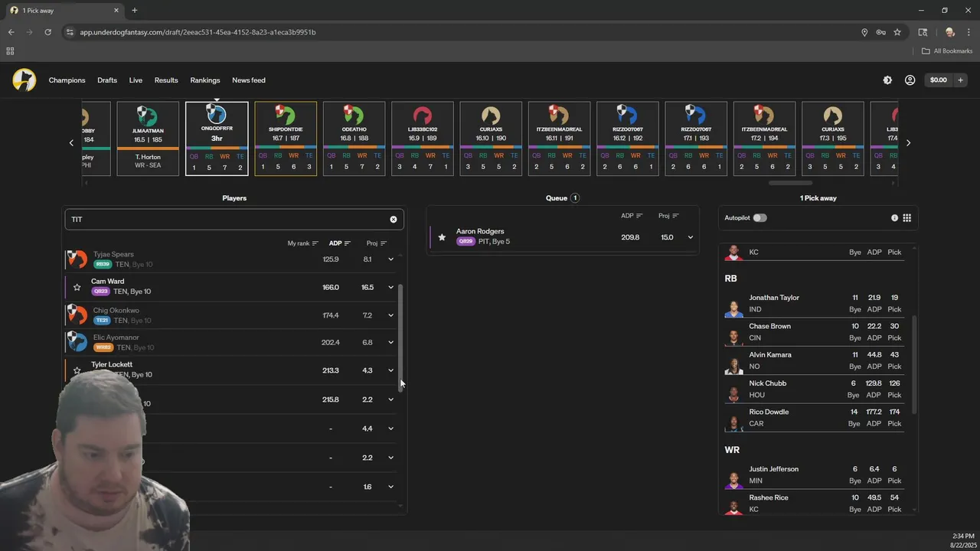980x551 pixels.
Task: Expand Cam Ward player details
Action: point(390,288)
